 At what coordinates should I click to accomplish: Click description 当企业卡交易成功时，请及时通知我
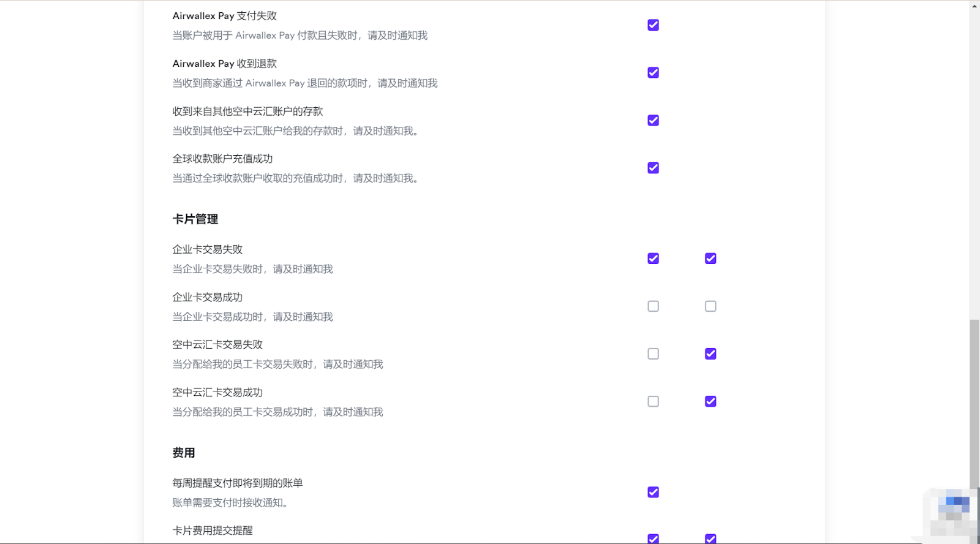(252, 317)
